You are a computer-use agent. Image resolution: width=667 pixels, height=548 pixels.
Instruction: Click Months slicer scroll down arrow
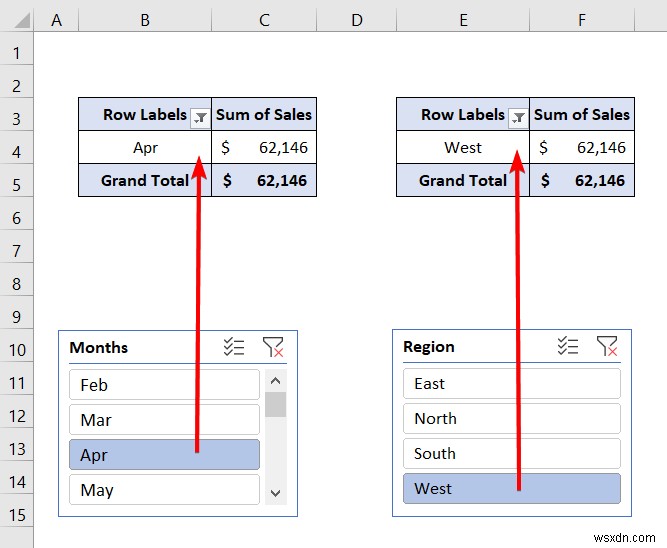(276, 493)
